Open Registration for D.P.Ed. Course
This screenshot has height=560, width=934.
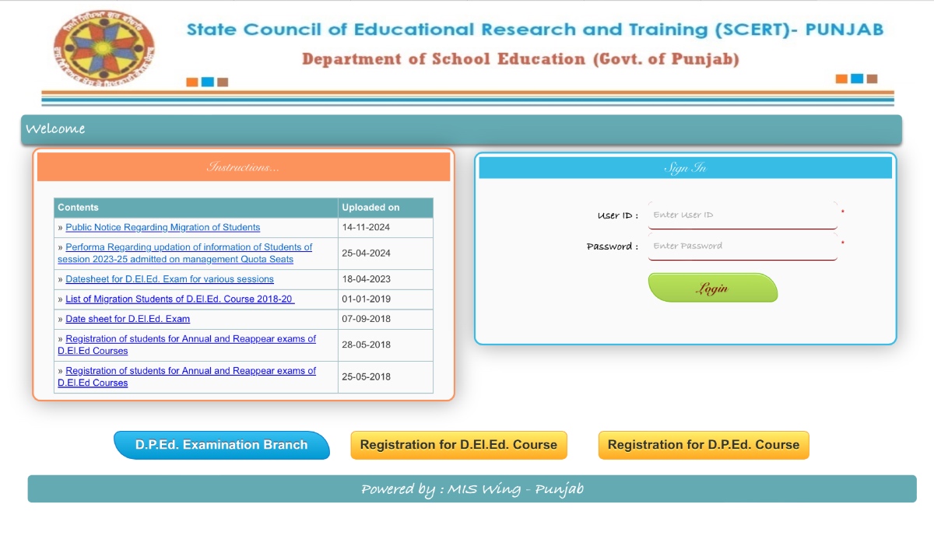click(x=704, y=446)
